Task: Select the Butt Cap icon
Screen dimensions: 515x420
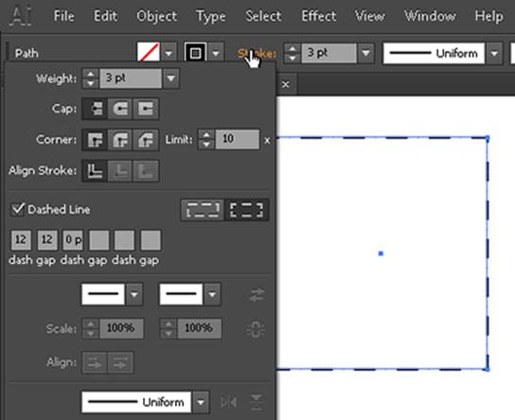Action: tap(95, 109)
